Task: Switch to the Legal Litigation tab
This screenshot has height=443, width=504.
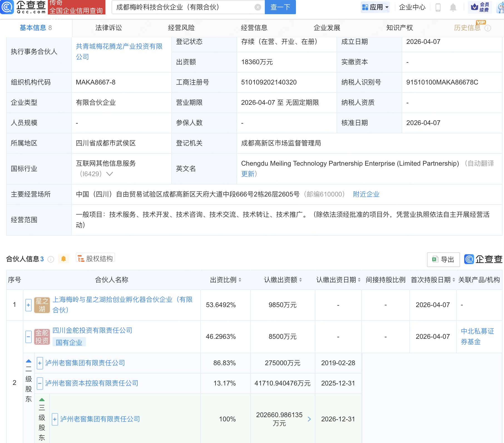Action: pos(108,28)
